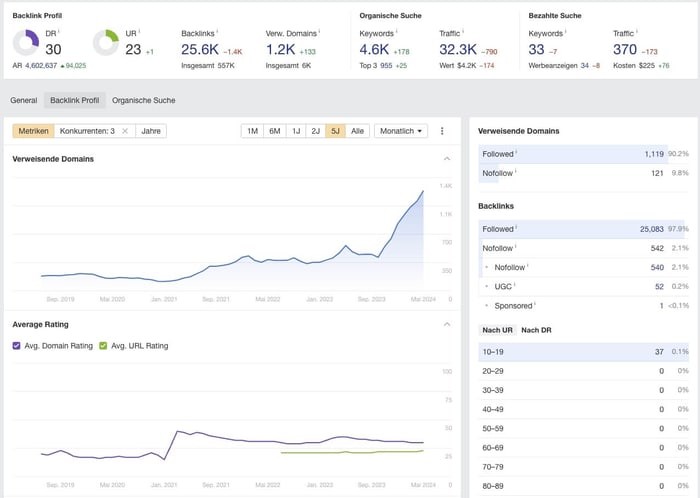Screen dimensions: 700x498
Task: Click the UR donut chart icon
Action: click(x=105, y=42)
